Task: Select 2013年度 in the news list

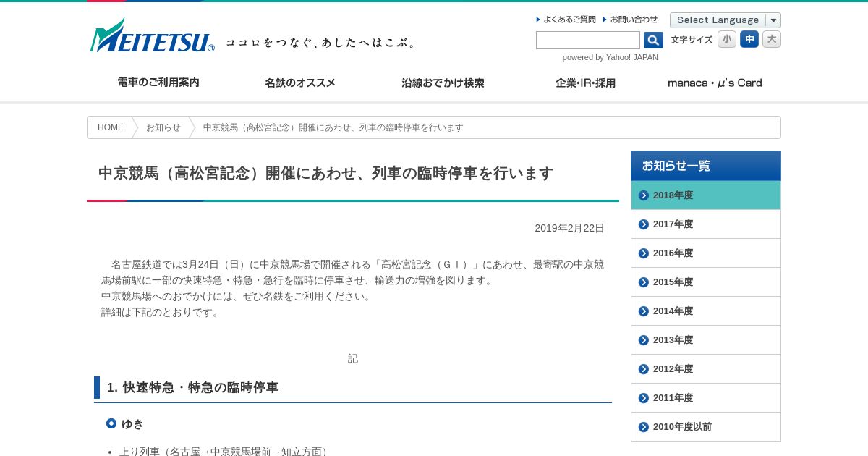Action: [x=706, y=340]
